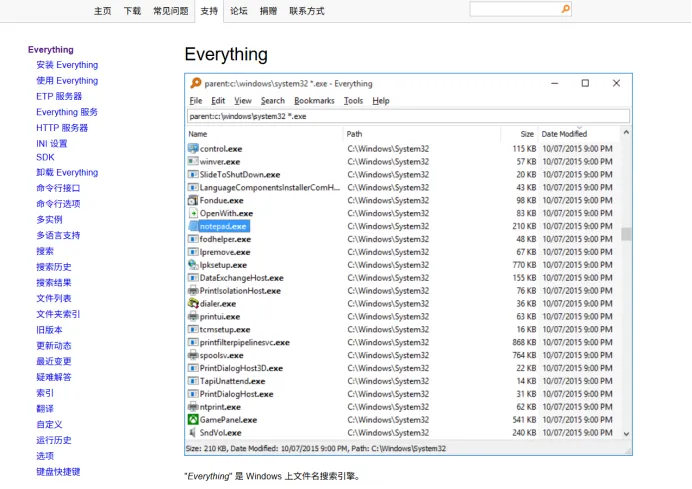692x489 pixels.
Task: Click the Fondue.exe file icon
Action: pos(193,200)
